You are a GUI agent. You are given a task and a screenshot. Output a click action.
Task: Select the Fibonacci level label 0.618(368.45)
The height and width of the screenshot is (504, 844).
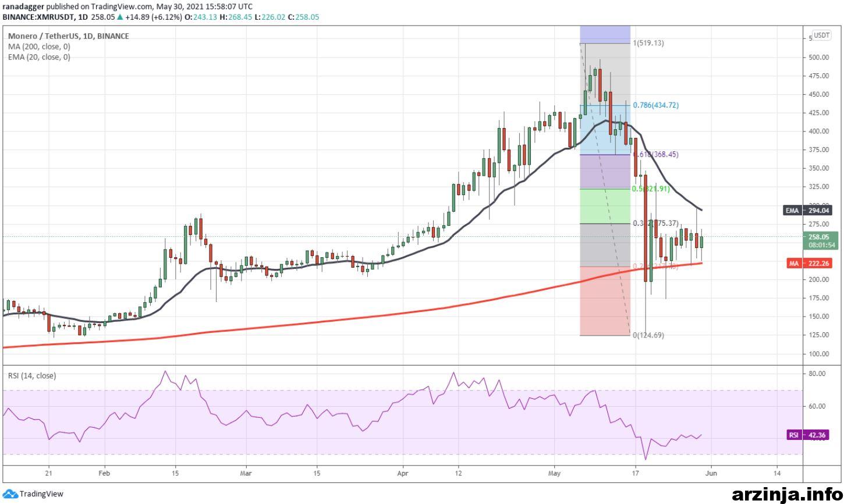click(655, 154)
